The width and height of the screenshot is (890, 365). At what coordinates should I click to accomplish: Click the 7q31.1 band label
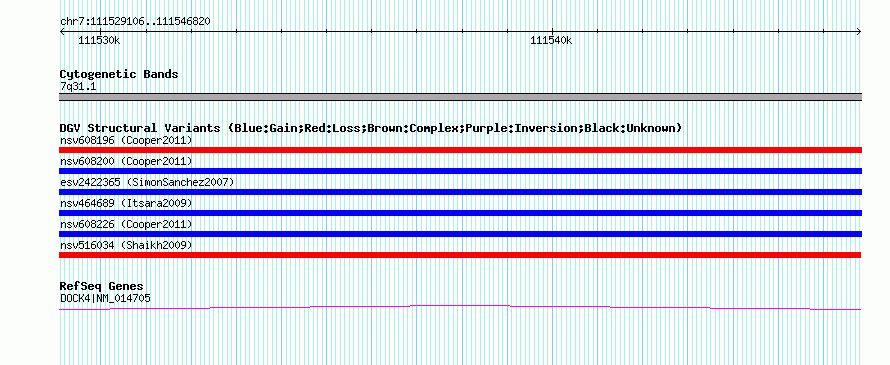coord(78,86)
